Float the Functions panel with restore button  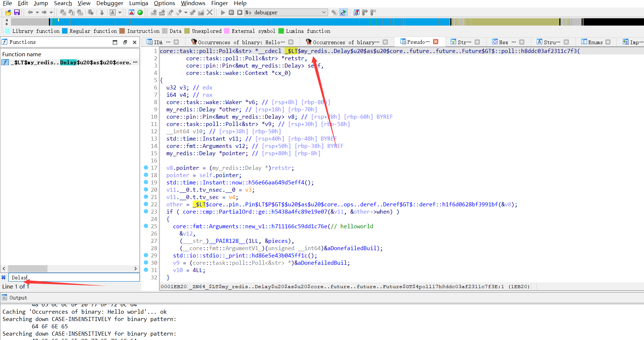click(125, 42)
